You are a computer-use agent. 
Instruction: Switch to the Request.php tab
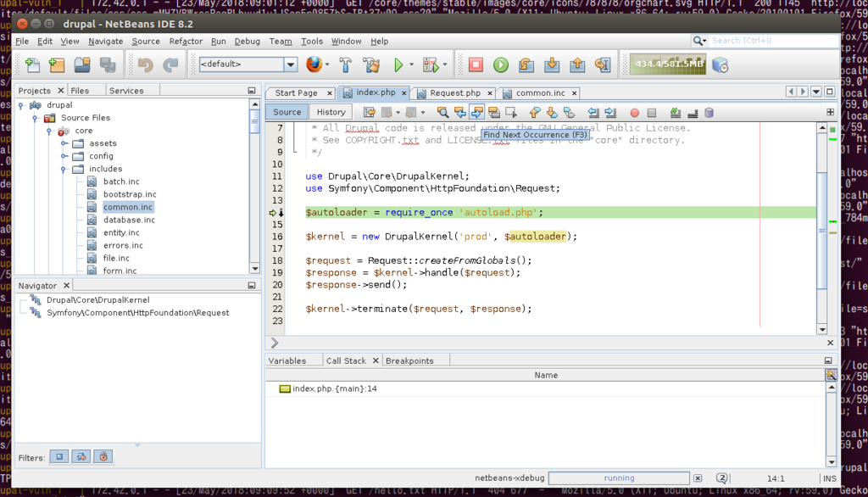[x=455, y=93]
